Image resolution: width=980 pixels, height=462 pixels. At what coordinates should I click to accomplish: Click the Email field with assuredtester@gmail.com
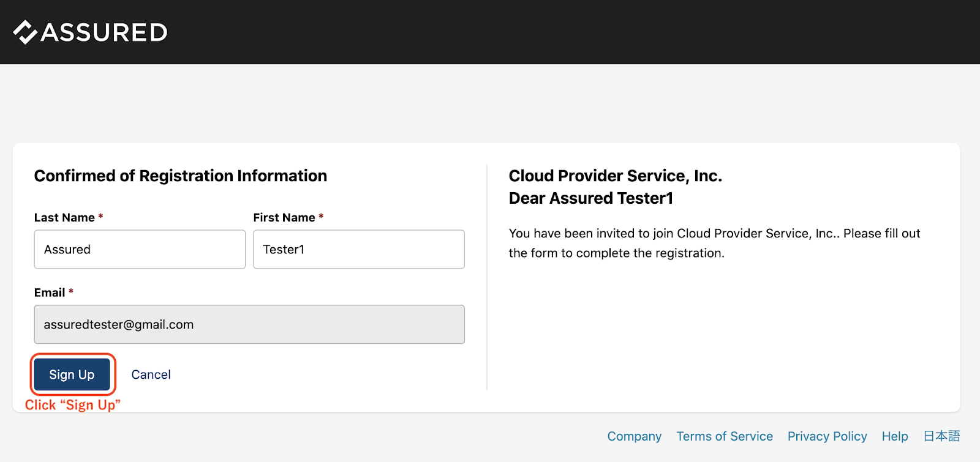click(249, 324)
